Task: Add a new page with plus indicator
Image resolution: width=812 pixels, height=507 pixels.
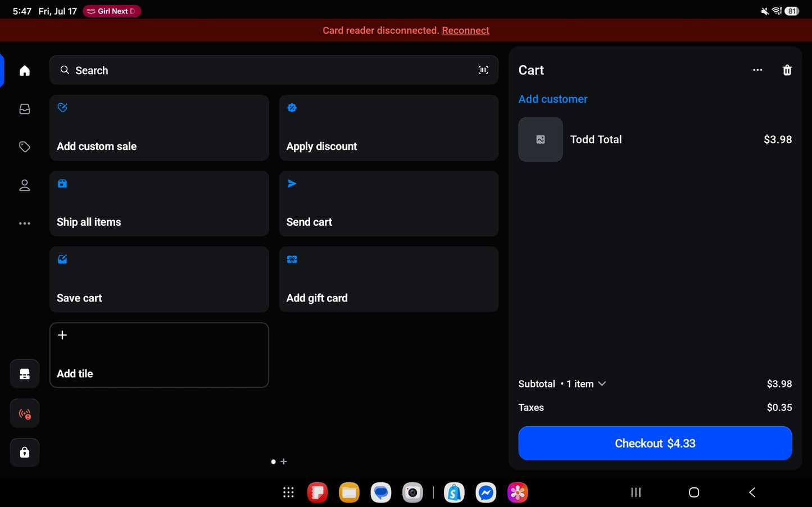Action: (x=284, y=462)
